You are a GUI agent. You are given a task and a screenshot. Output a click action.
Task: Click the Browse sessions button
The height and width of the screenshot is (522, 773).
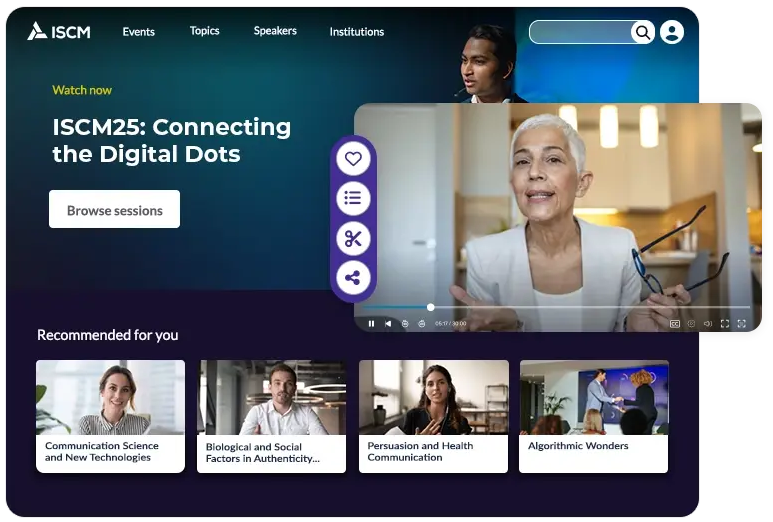pyautogui.click(x=114, y=210)
